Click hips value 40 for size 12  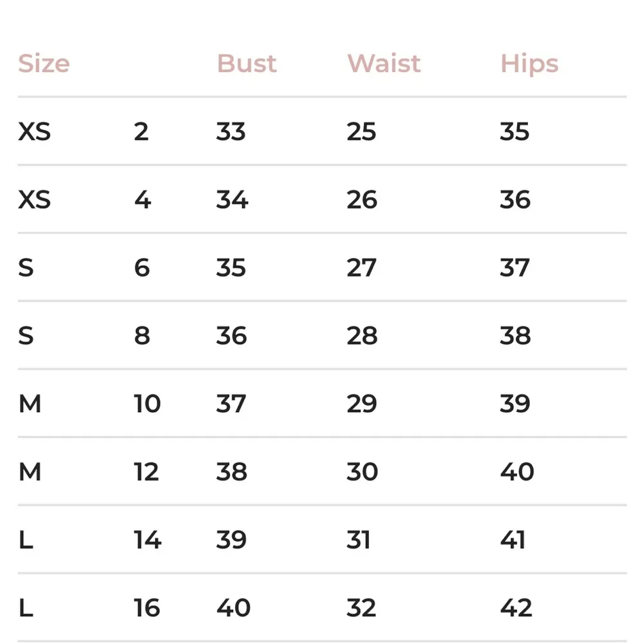coord(516,472)
